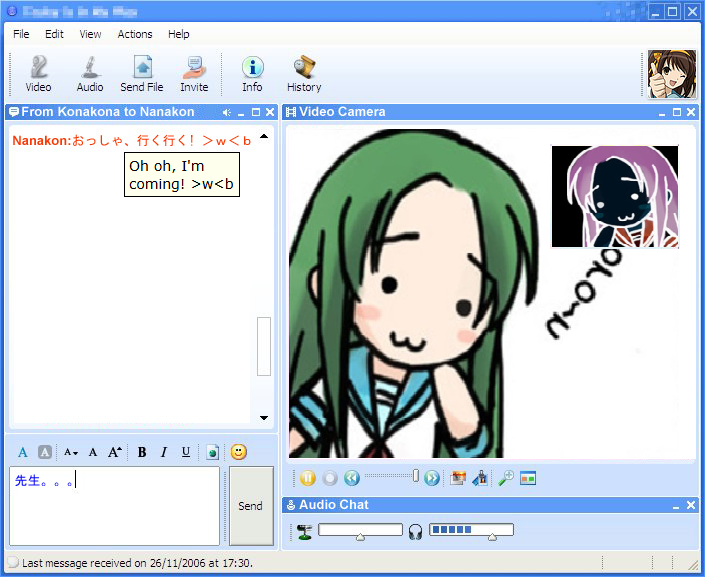
Task: Click the 'From Konakona to Nanakon' panel title
Action: pyautogui.click(x=108, y=112)
